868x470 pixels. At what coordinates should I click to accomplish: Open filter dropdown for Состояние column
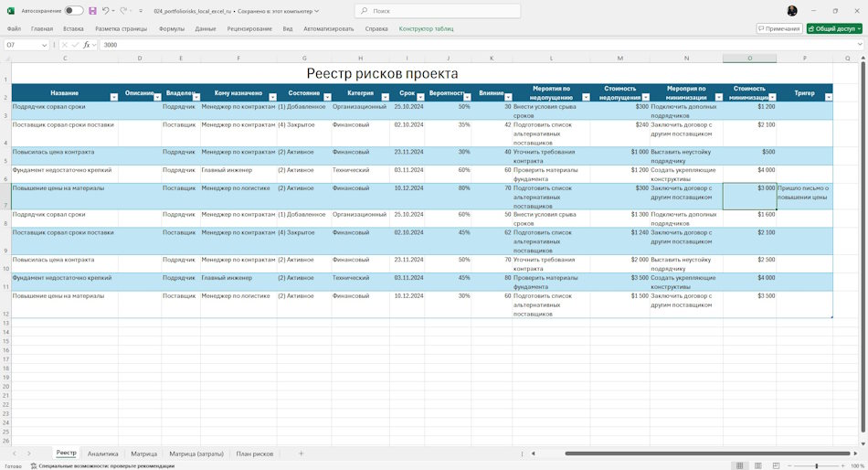[x=327, y=97]
